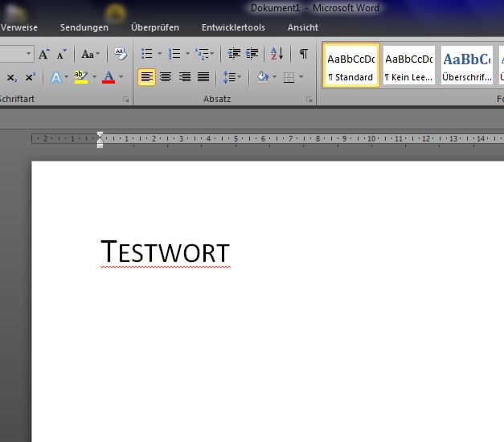This screenshot has width=504, height=442.
Task: Sort text alphabetically A to Z
Action: coord(277,54)
